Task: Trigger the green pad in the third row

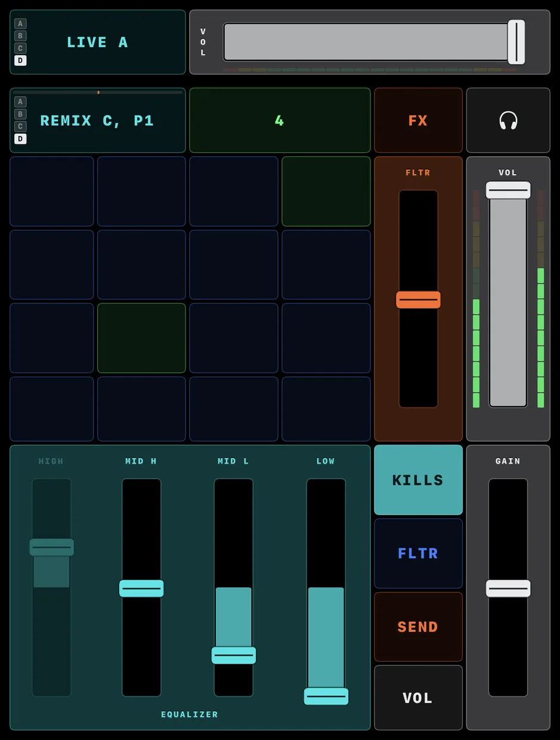Action: [141, 338]
